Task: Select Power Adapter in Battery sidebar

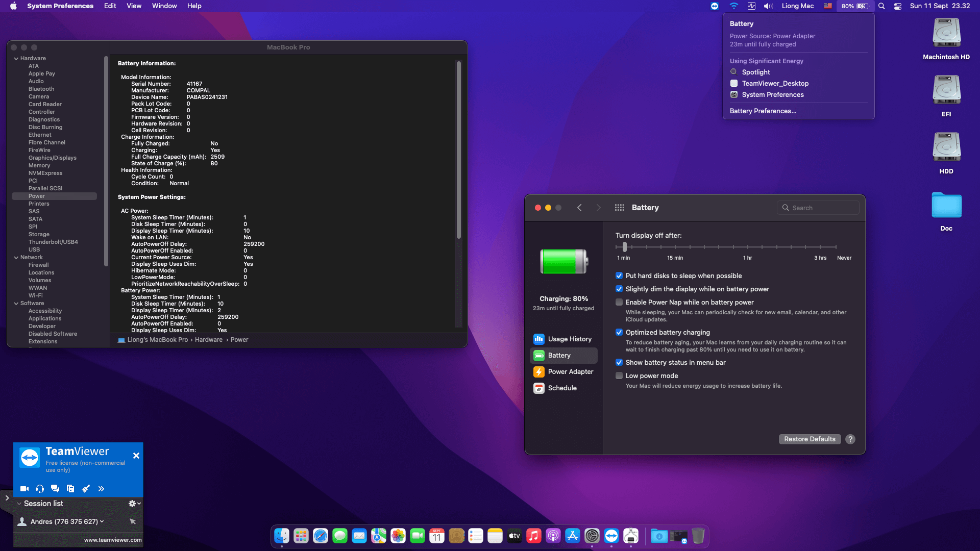Action: [563, 371]
